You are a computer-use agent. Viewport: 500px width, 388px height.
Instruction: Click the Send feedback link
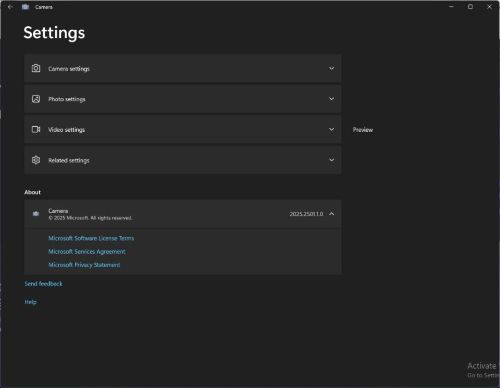(43, 284)
